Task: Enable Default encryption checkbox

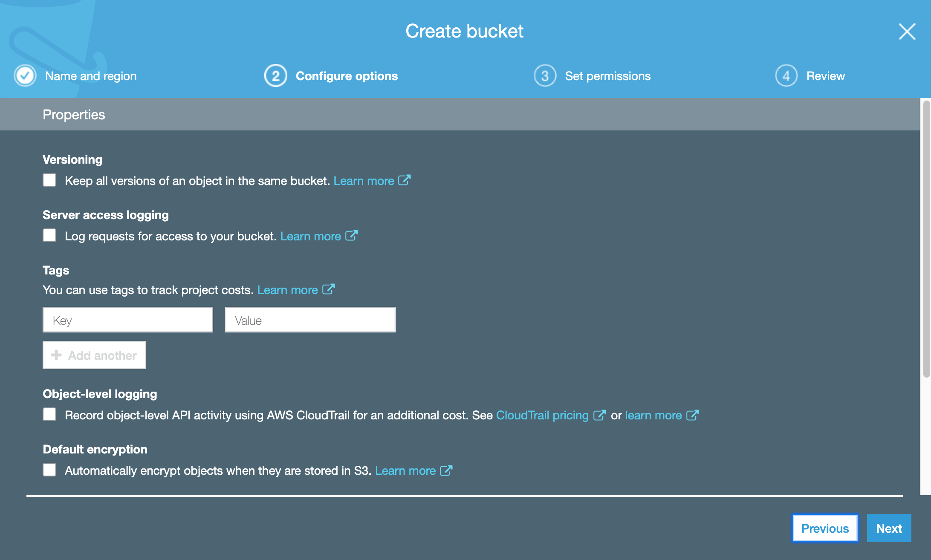Action: click(49, 470)
